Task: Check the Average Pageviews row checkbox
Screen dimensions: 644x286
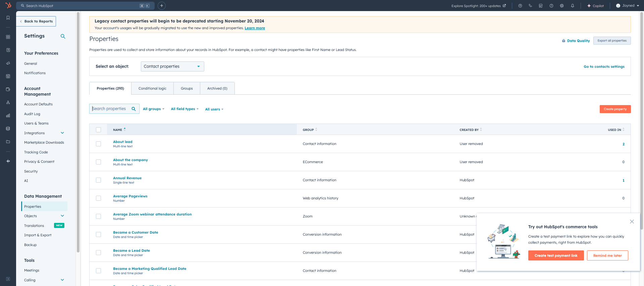Action: click(98, 198)
